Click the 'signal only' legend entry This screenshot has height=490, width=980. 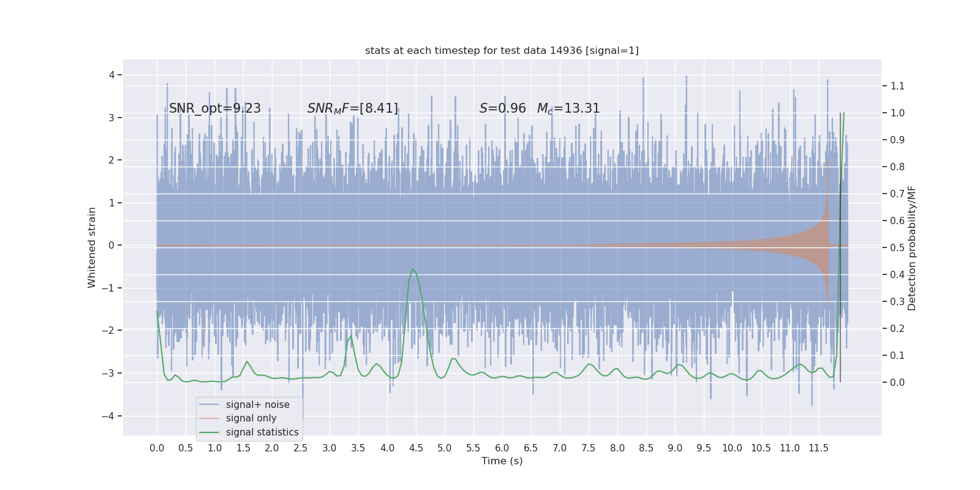[x=251, y=418]
